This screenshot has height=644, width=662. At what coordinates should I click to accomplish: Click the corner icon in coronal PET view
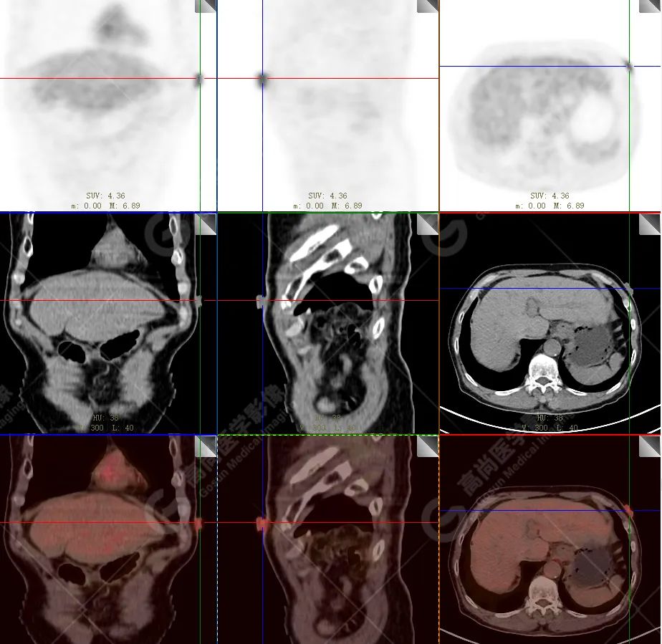click(x=206, y=6)
